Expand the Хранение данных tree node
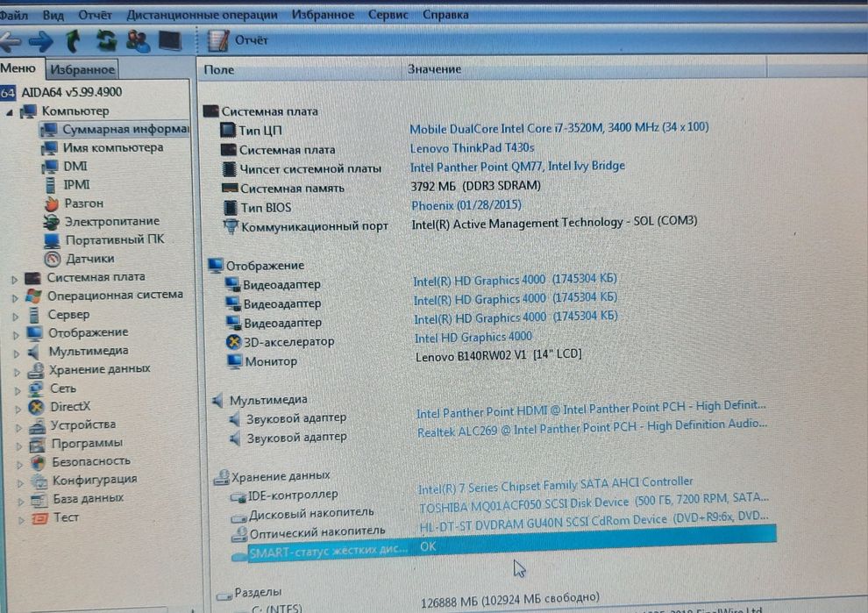Image resolution: width=868 pixels, height=613 pixels. tap(18, 372)
